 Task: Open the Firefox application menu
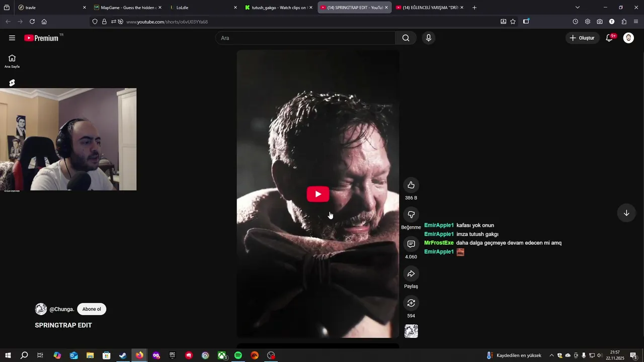pos(636,22)
